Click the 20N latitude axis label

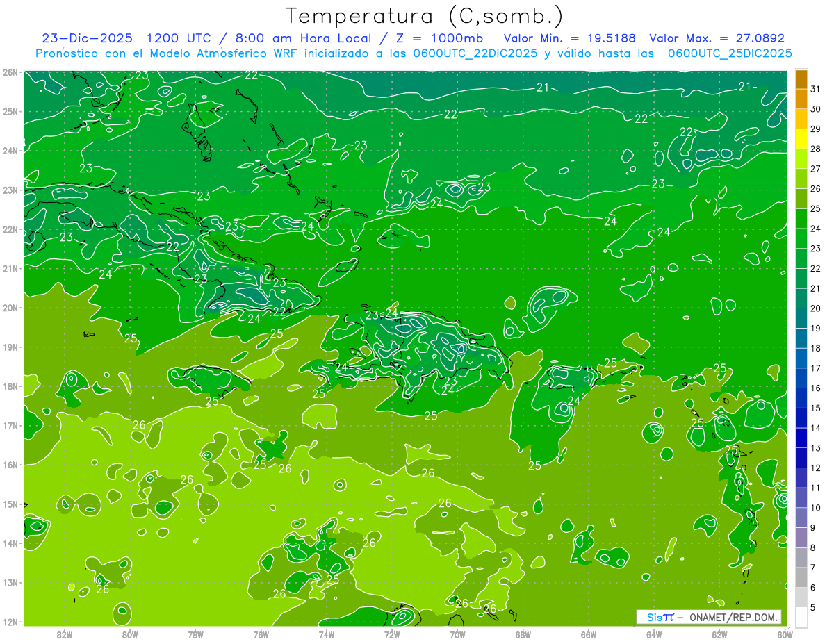[x=10, y=308]
